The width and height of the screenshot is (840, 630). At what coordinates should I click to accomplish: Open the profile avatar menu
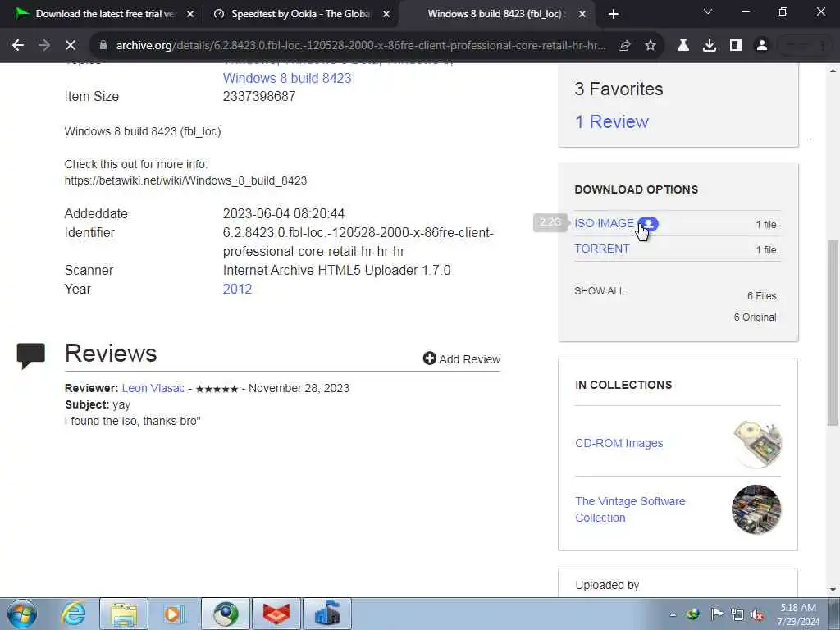tap(762, 46)
